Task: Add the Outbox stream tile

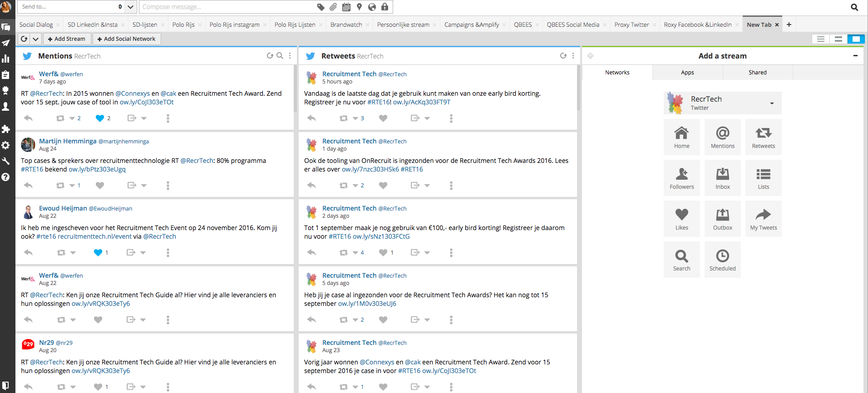Action: pyautogui.click(x=722, y=219)
